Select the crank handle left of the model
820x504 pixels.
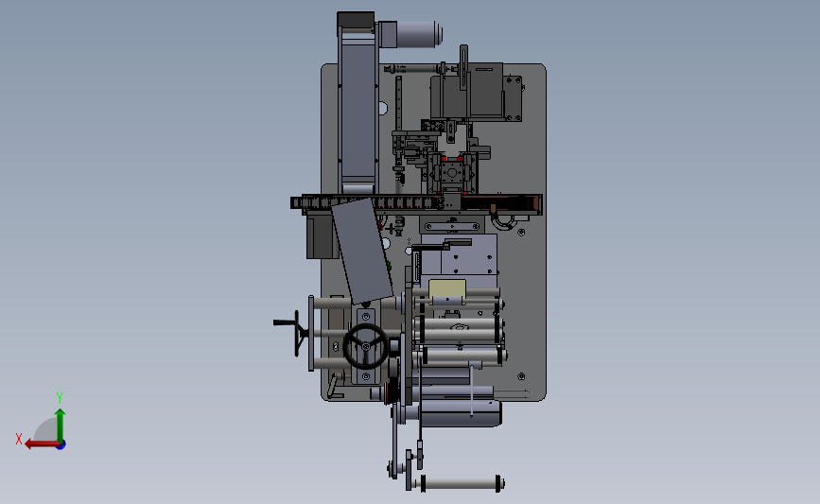289,332
